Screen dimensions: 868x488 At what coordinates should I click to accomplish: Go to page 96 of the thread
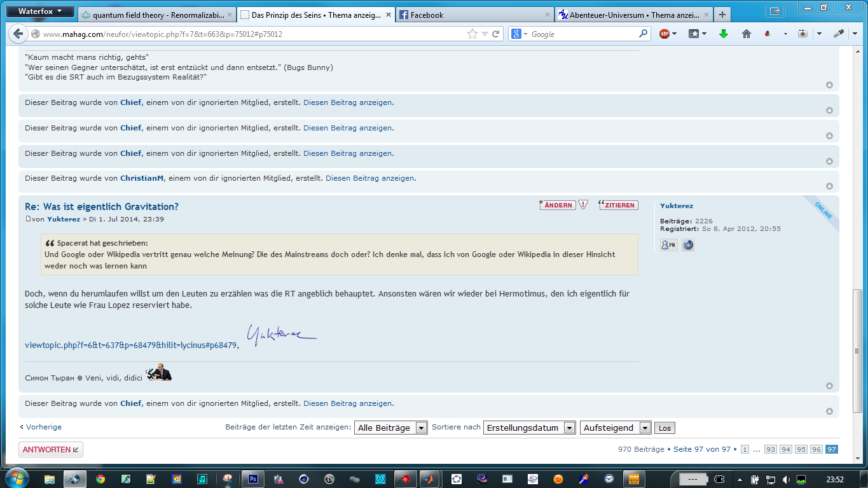pos(816,449)
